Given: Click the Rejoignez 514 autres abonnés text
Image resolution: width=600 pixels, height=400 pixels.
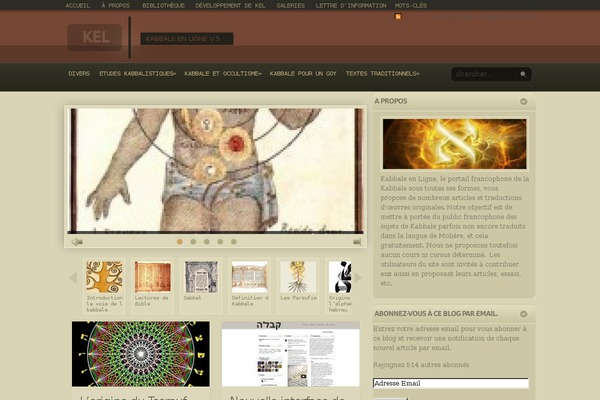Looking at the screenshot, I should point(421,365).
